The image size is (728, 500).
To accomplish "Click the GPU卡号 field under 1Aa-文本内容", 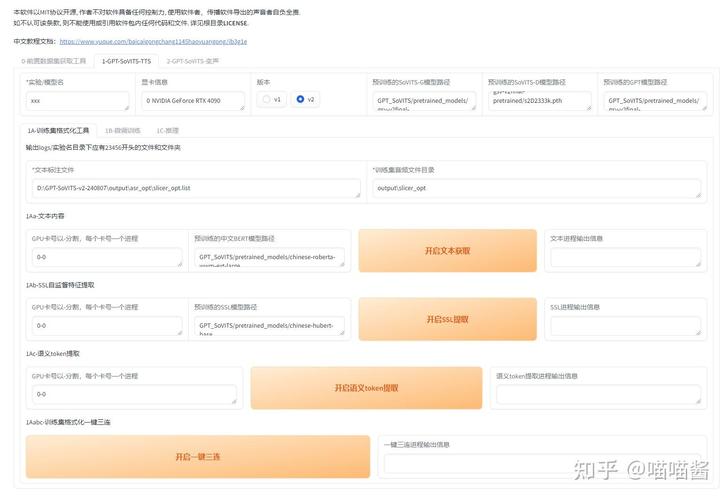I will tap(107, 257).
